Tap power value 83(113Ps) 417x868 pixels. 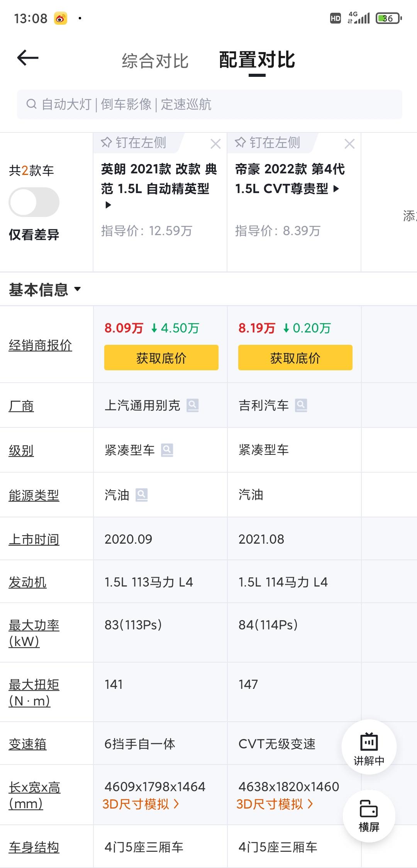pyautogui.click(x=133, y=625)
